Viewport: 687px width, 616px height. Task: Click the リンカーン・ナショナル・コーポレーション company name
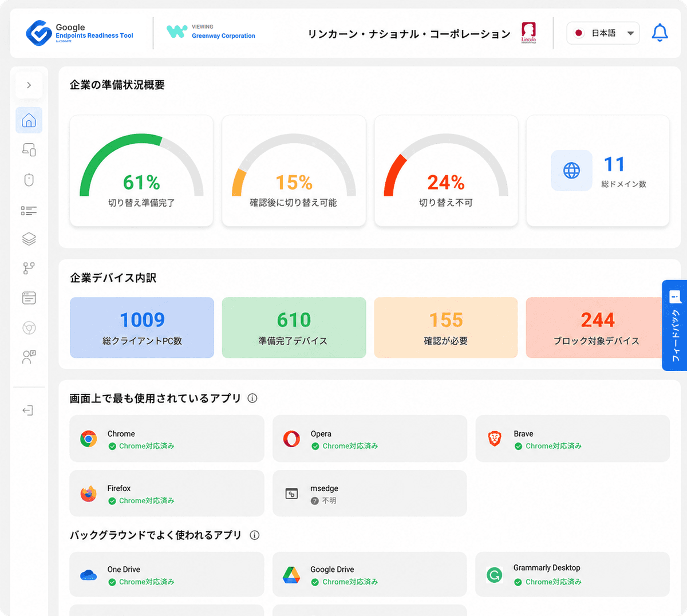(x=409, y=34)
